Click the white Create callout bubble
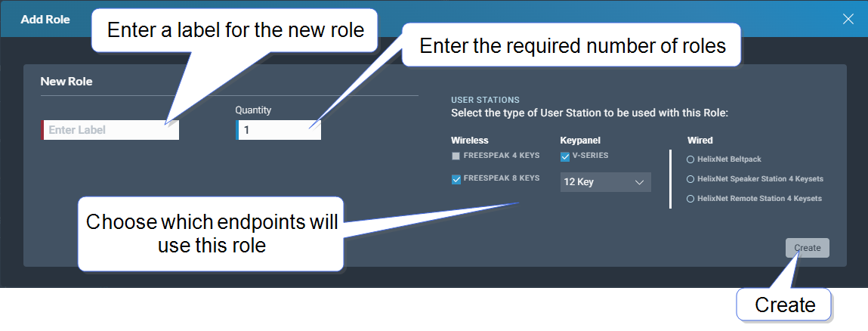Viewport: 868px width, 331px height. click(x=785, y=305)
